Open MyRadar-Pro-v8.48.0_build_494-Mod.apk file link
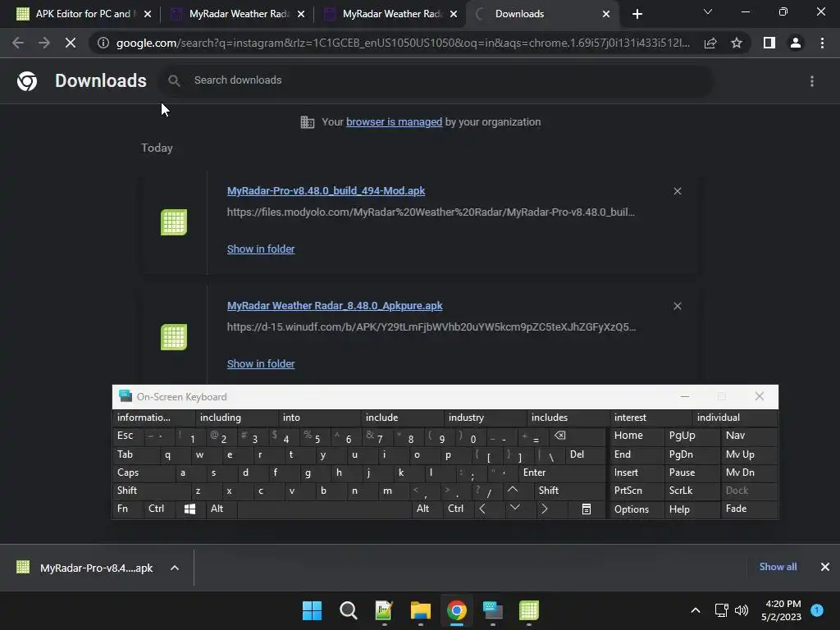Viewport: 840px width, 630px height. tap(326, 190)
